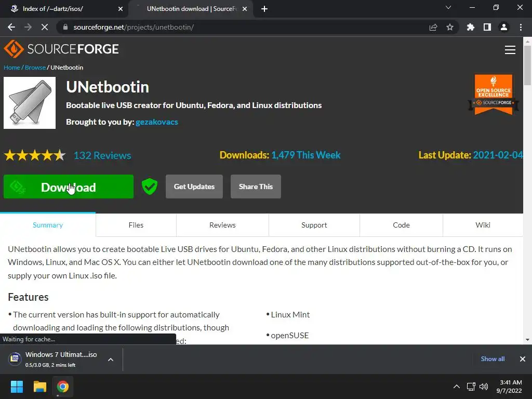The height and width of the screenshot is (399, 532).
Task: Follow the Browse breadcrumb link
Action: (35, 68)
